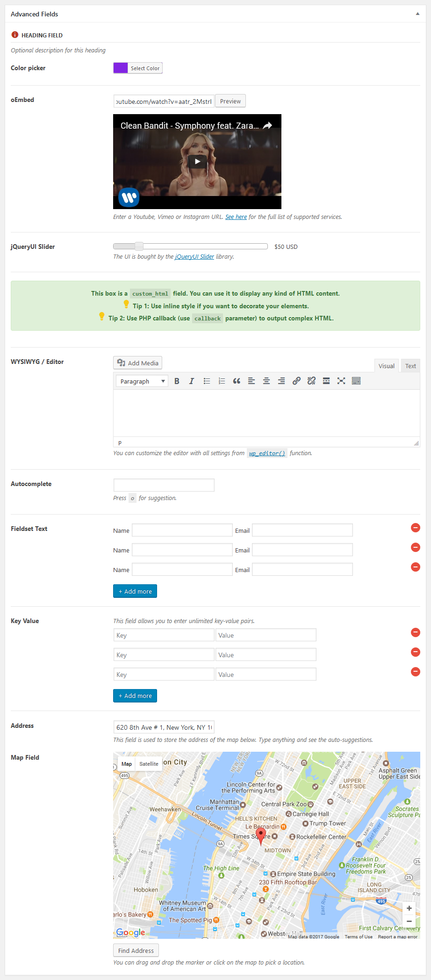Remove the first Fieldset Text row
This screenshot has width=431, height=980.
[415, 528]
